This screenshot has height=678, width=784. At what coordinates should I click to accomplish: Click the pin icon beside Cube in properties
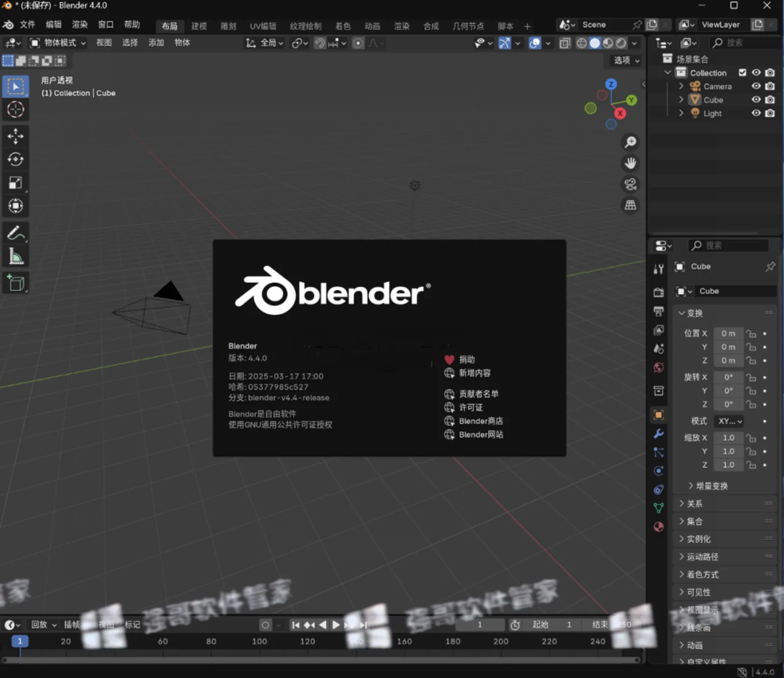pyautogui.click(x=770, y=267)
